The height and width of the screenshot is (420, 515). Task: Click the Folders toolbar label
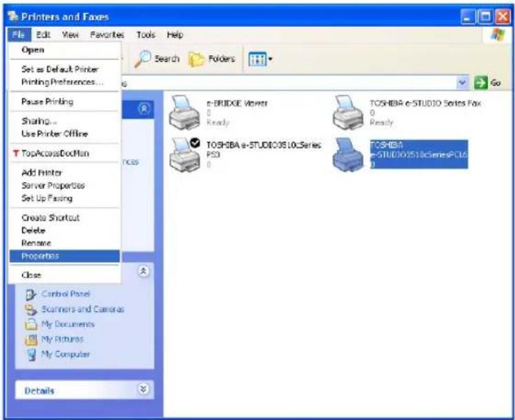pyautogui.click(x=222, y=59)
